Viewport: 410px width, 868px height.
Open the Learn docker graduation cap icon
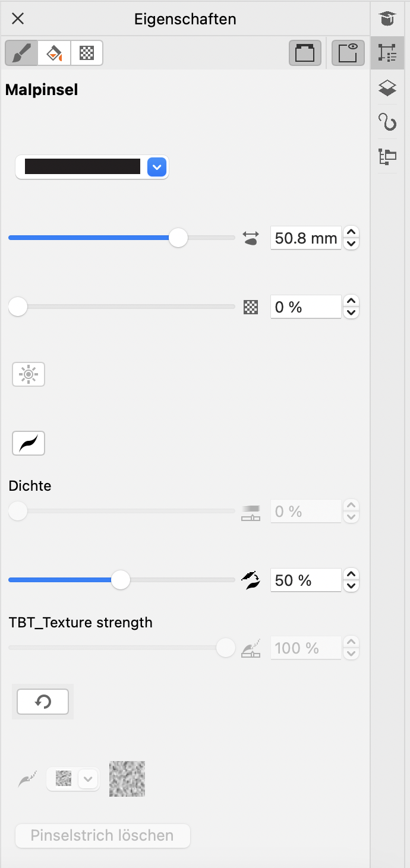point(387,19)
